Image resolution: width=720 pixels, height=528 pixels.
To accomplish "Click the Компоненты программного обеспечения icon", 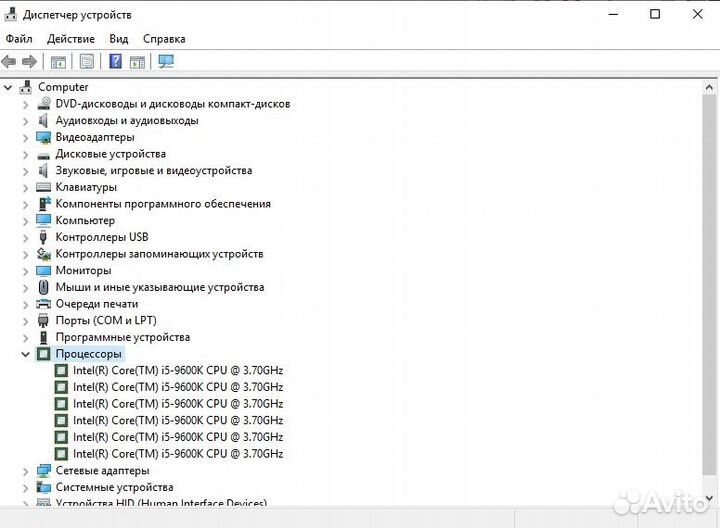I will (x=45, y=203).
